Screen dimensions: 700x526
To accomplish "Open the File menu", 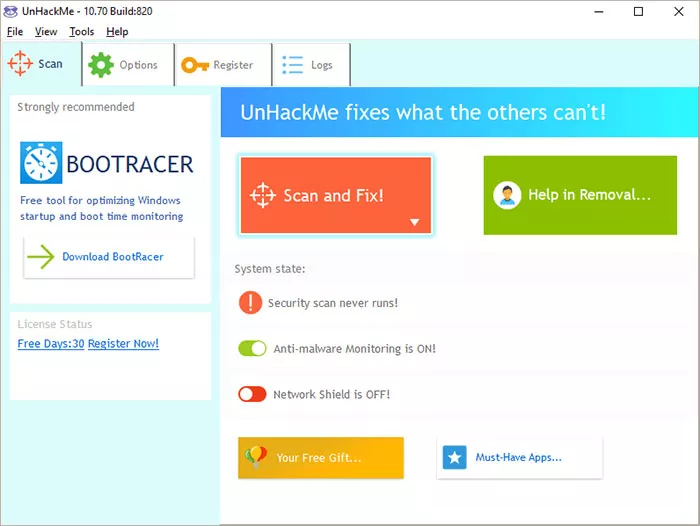I will (x=15, y=32).
